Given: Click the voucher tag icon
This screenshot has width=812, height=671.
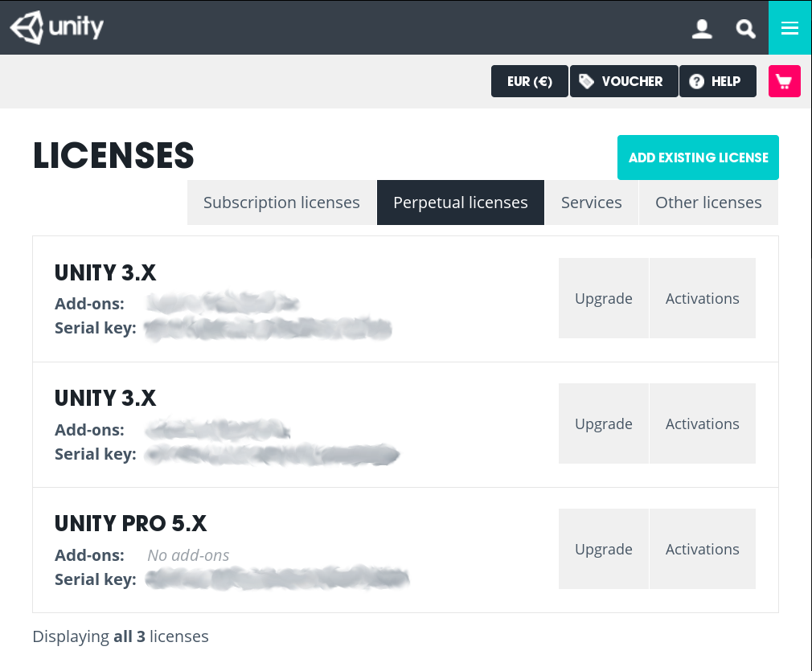Looking at the screenshot, I should (x=586, y=81).
